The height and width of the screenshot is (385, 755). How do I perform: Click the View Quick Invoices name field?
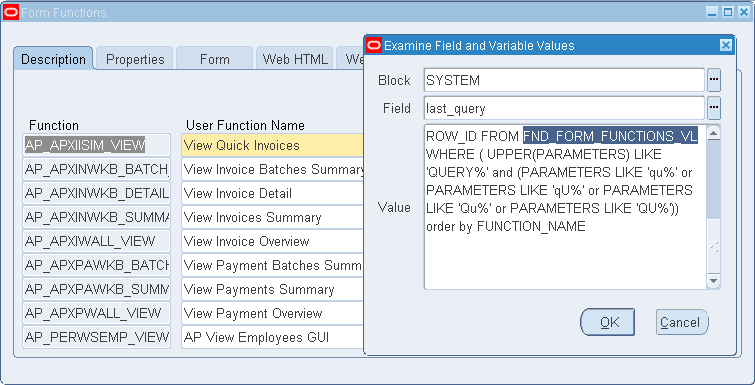pyautogui.click(x=273, y=145)
